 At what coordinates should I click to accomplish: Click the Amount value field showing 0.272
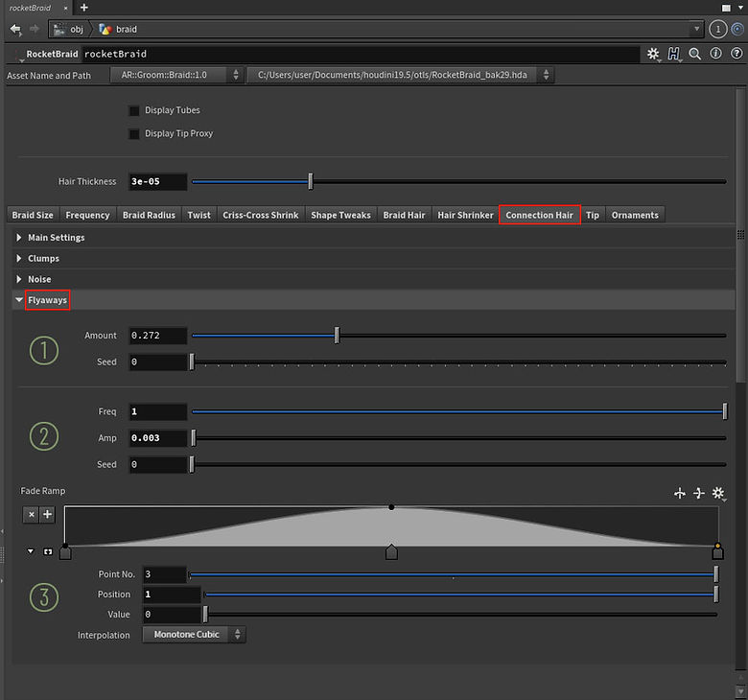[158, 336]
